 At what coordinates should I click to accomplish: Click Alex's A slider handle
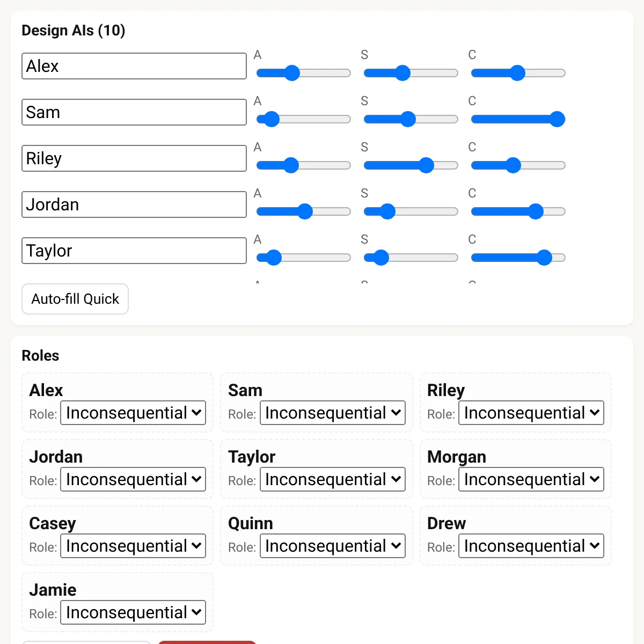pyautogui.click(x=292, y=73)
